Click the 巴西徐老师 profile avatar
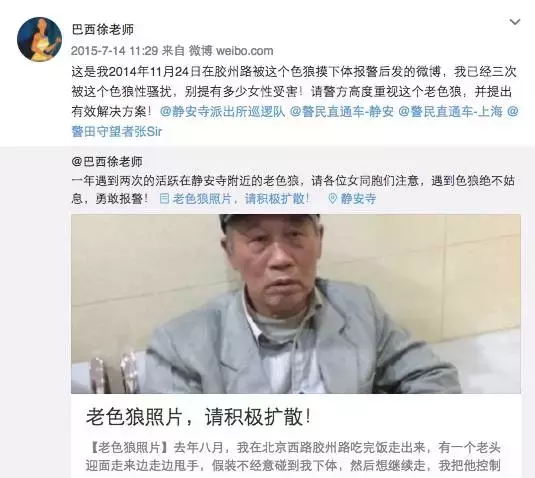 40,39
